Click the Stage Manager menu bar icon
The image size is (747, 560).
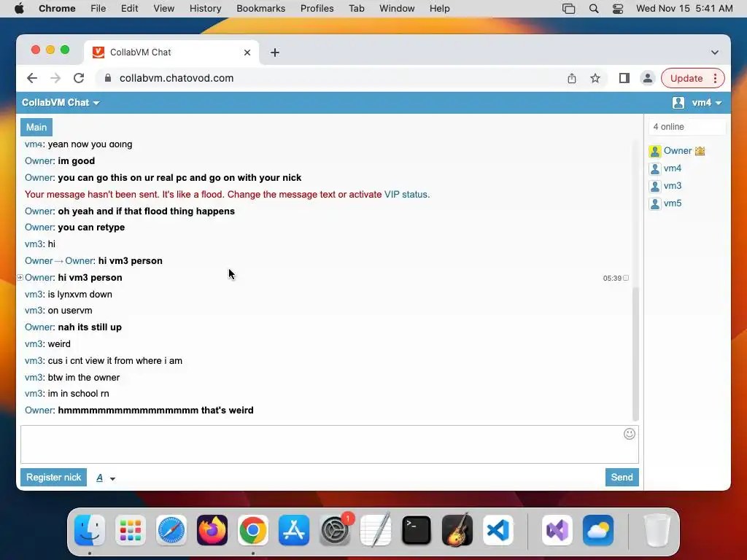pyautogui.click(x=568, y=9)
